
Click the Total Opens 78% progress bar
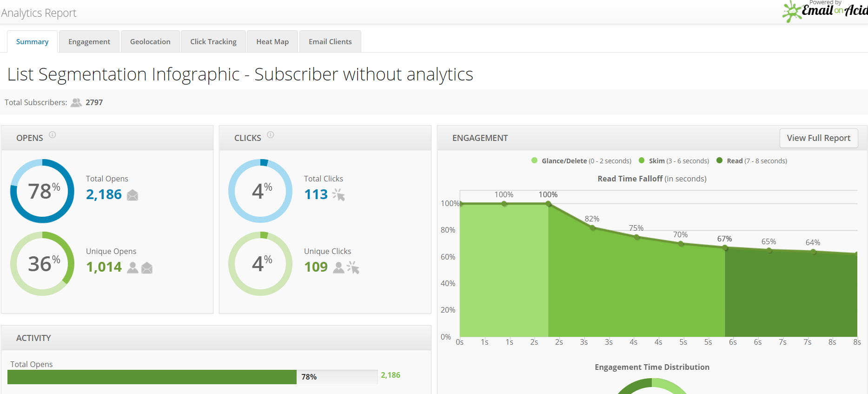click(152, 377)
